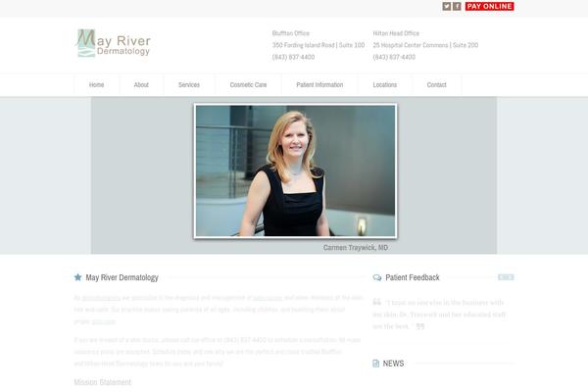The width and height of the screenshot is (588, 392).
Task: Click the red PAY ONLINE button
Action: tap(489, 6)
